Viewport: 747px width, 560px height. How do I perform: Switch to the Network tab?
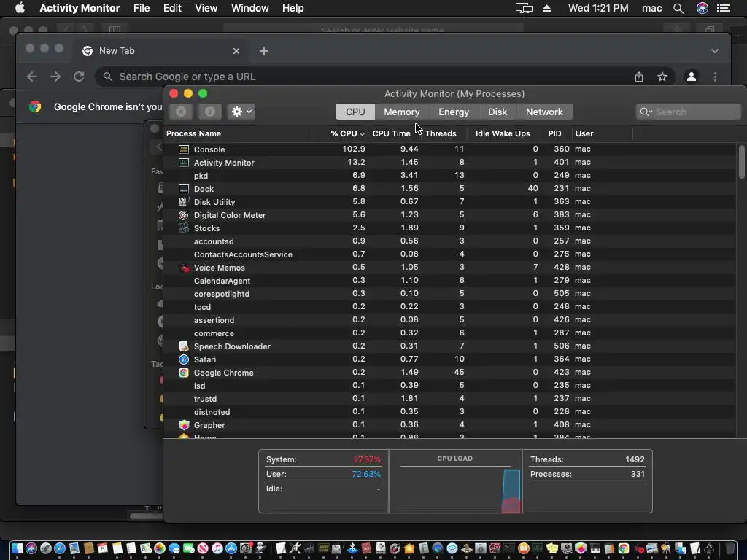coord(544,112)
